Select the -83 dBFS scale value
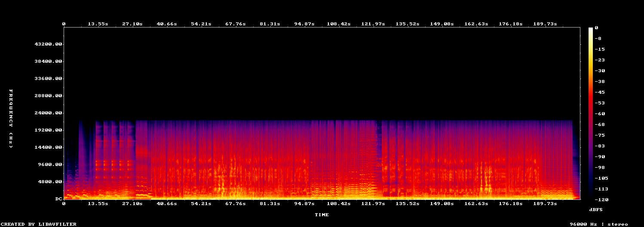Viewport: 644px width, 227px height. point(600,146)
